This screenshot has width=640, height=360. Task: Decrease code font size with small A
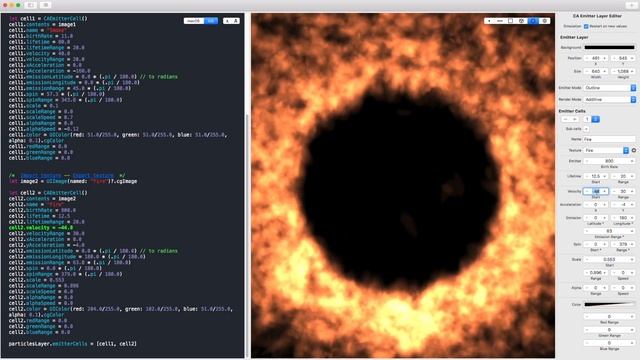coord(227,21)
